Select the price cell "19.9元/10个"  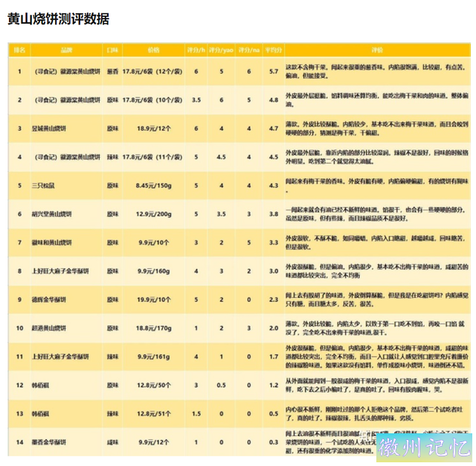(x=154, y=300)
